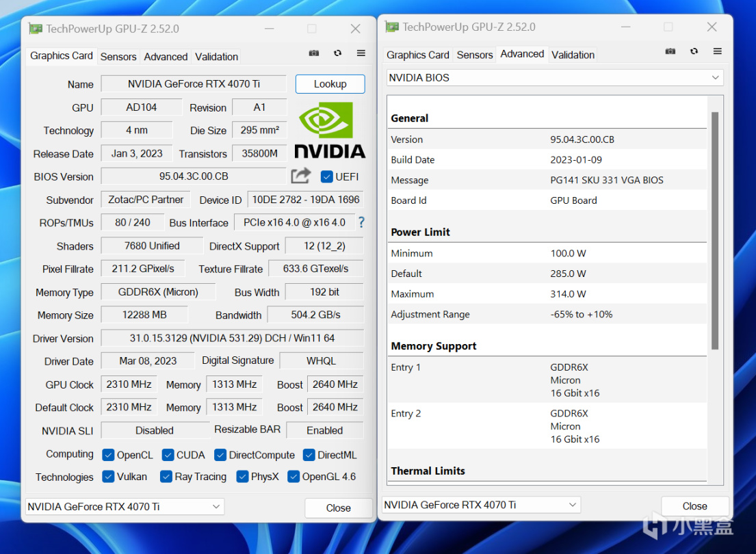
Task: Click the ROPs/TMUs field 80 / 240
Action: tap(132, 222)
